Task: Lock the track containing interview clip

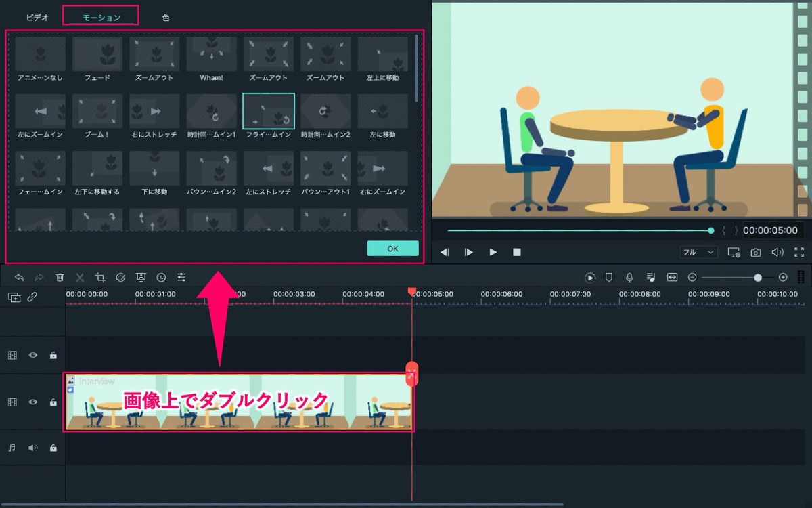Action: tap(53, 402)
